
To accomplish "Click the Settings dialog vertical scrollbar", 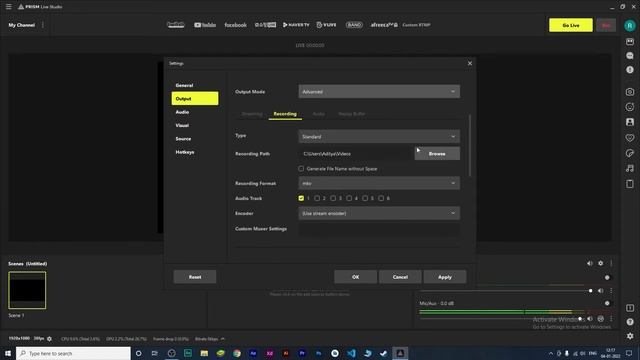I will tap(470, 145).
